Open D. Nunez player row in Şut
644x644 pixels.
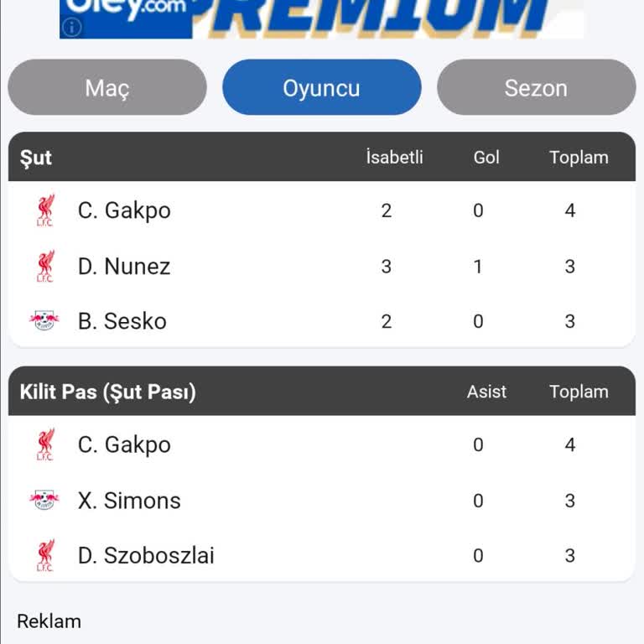click(124, 267)
